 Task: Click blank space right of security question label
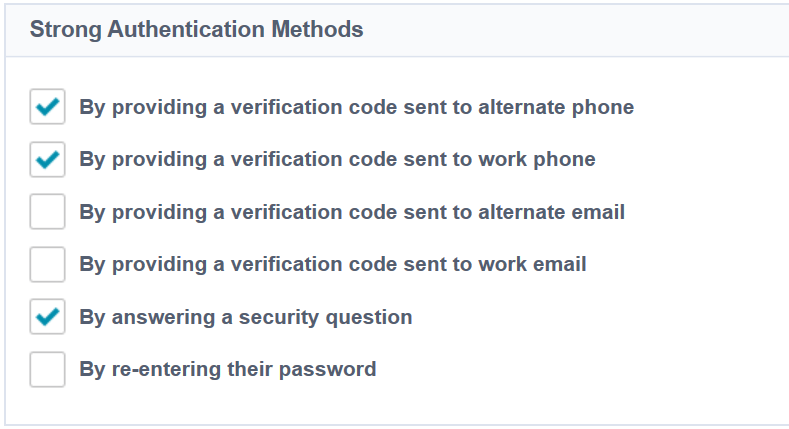tap(600, 317)
